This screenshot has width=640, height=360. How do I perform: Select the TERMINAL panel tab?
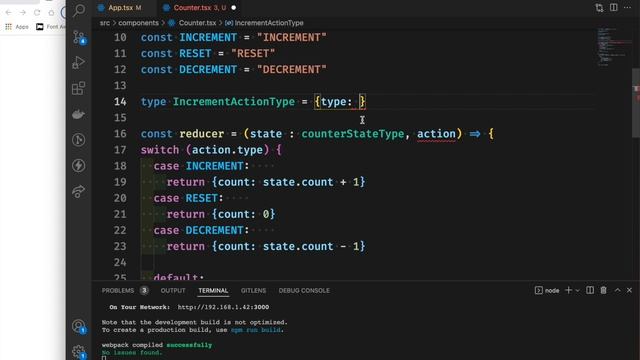(x=213, y=290)
